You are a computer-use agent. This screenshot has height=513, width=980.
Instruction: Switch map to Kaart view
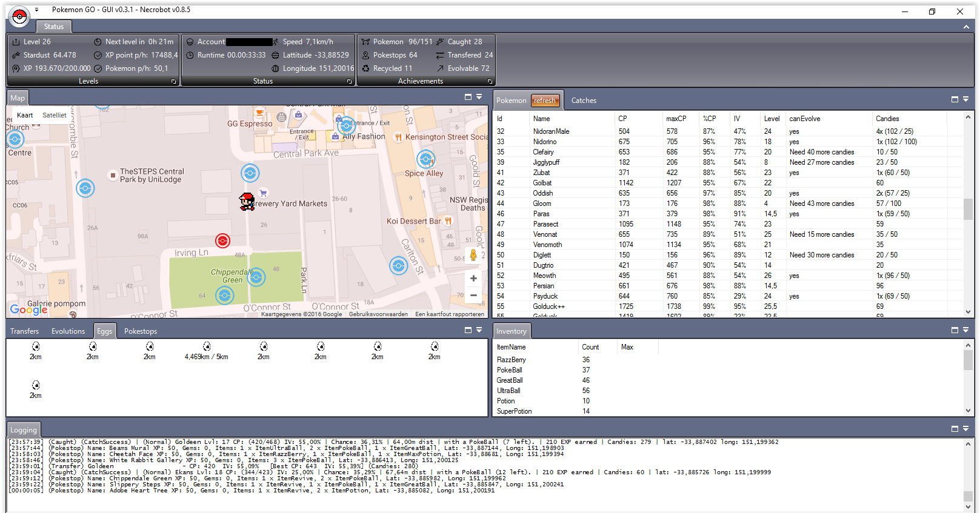tap(25, 115)
